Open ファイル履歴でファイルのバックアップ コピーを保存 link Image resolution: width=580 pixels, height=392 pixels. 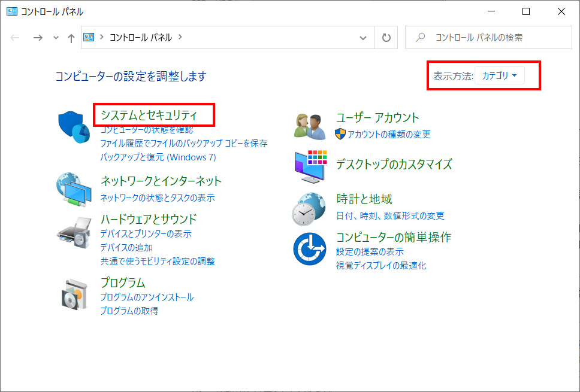[184, 144]
